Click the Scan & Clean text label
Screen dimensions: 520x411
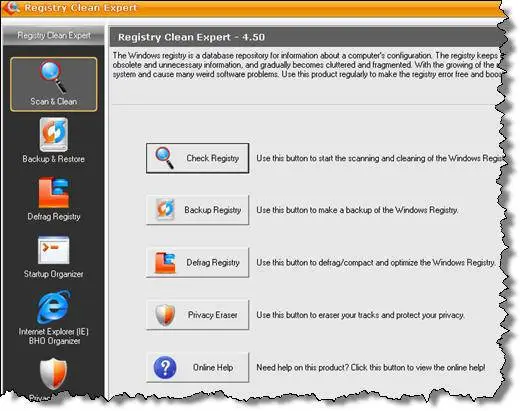(54, 101)
